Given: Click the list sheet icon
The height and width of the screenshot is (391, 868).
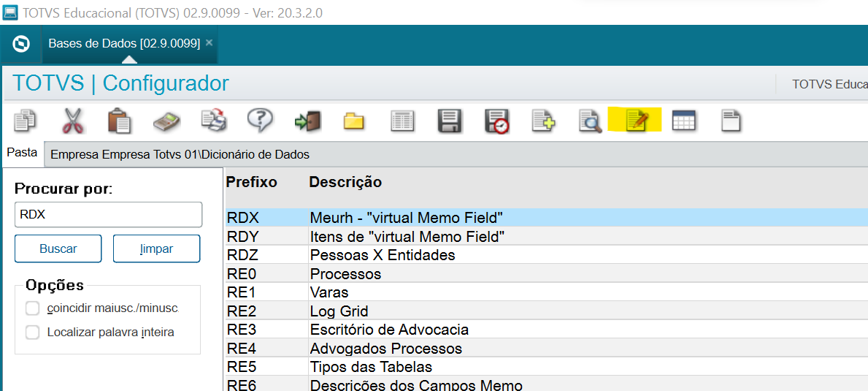Looking at the screenshot, I should (x=403, y=121).
